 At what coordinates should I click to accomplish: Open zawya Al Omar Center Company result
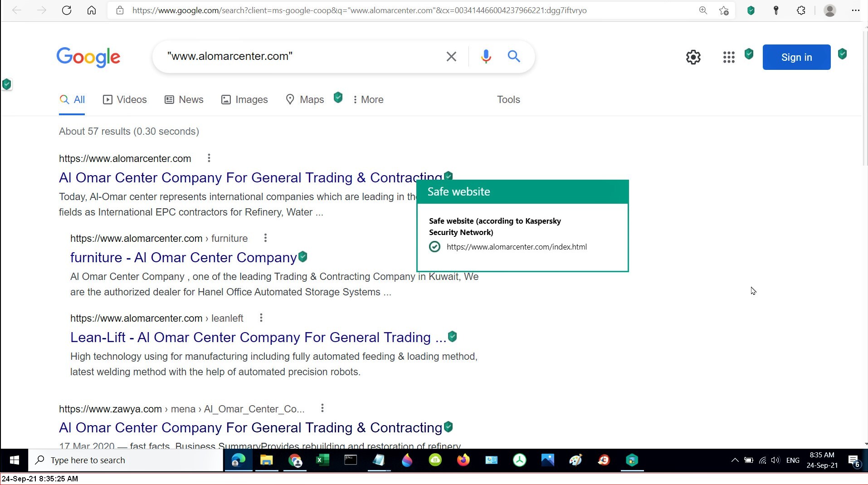(x=250, y=428)
